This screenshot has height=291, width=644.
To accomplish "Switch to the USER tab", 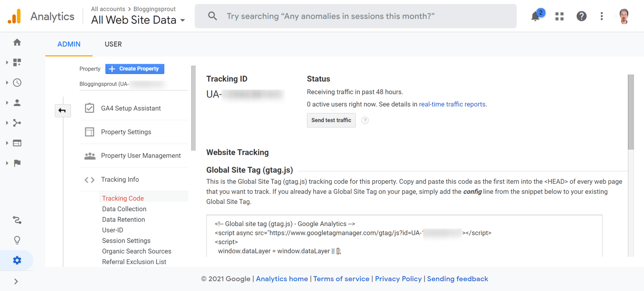I will (113, 44).
